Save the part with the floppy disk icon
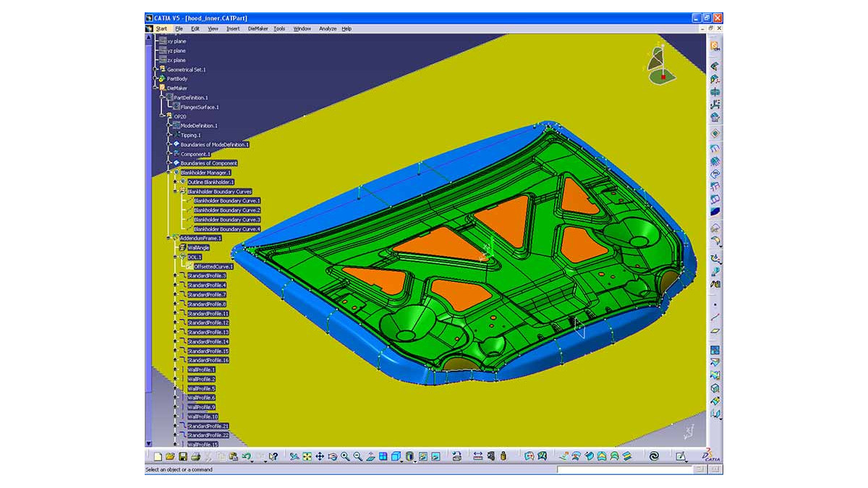This screenshot has height=488, width=868. point(183,457)
